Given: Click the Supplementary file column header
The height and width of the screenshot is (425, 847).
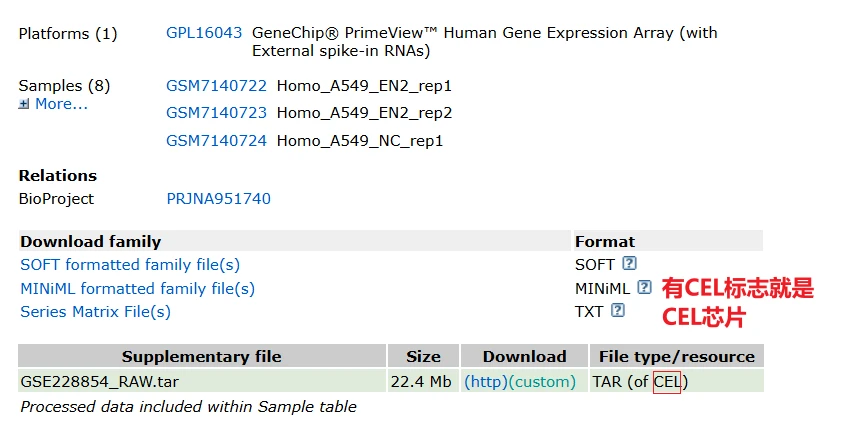Looking at the screenshot, I should click(x=201, y=357).
